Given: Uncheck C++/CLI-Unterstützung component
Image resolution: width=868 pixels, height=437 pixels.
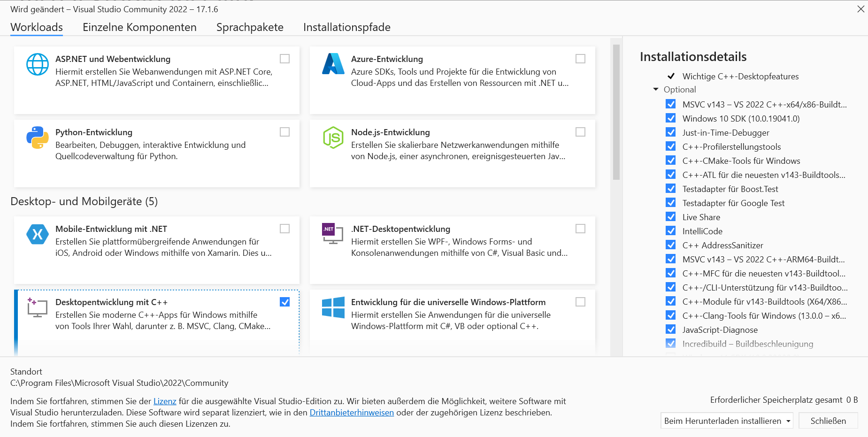Looking at the screenshot, I should pyautogui.click(x=671, y=287).
